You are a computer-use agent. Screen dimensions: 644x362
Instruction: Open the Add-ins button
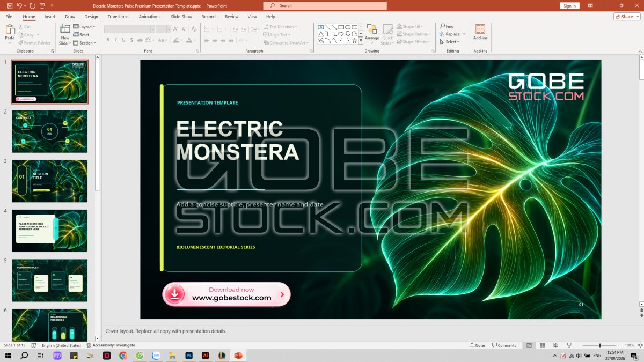(480, 32)
